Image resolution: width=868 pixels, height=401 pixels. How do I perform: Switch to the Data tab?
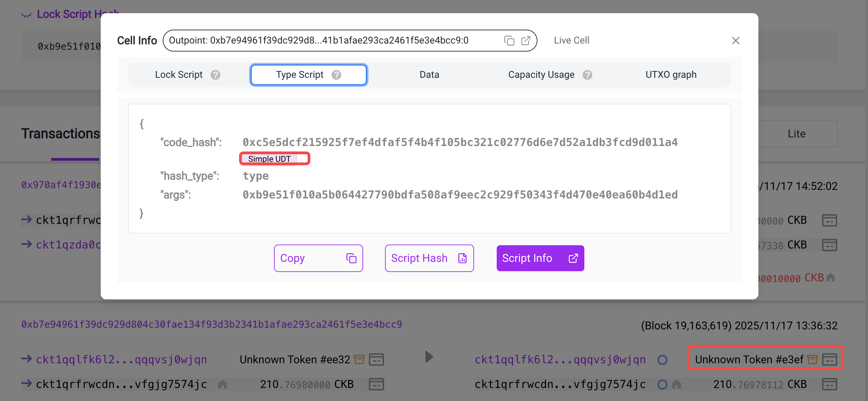pyautogui.click(x=429, y=75)
